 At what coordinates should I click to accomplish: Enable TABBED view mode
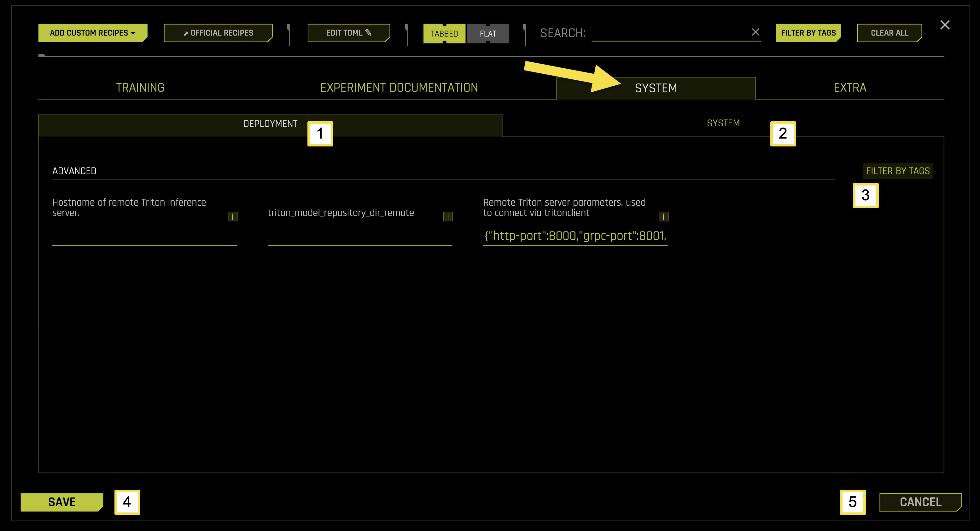click(x=444, y=33)
